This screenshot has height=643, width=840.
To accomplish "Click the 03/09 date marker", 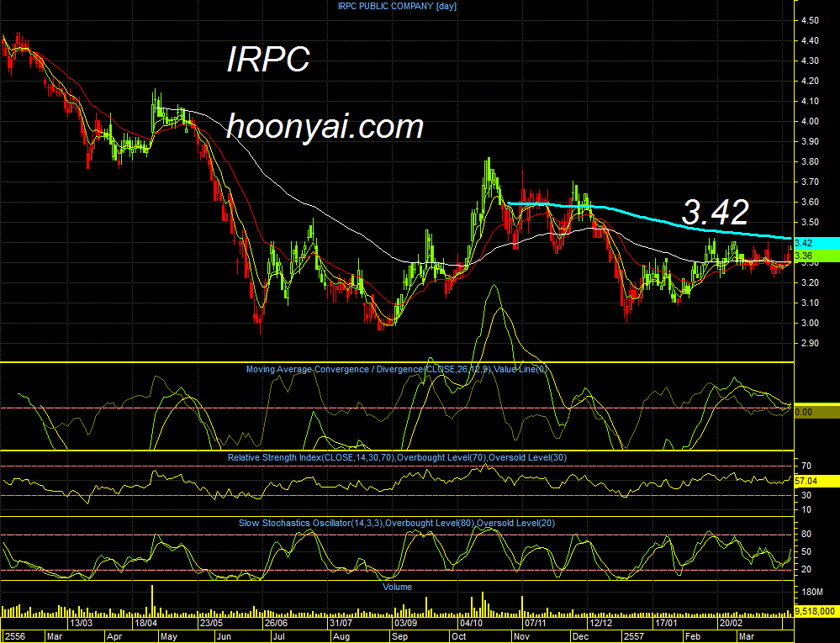I will coord(406,623).
